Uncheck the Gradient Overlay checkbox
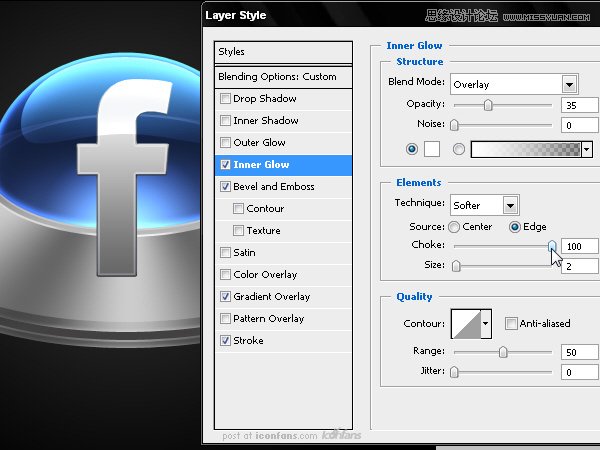 pyautogui.click(x=225, y=297)
